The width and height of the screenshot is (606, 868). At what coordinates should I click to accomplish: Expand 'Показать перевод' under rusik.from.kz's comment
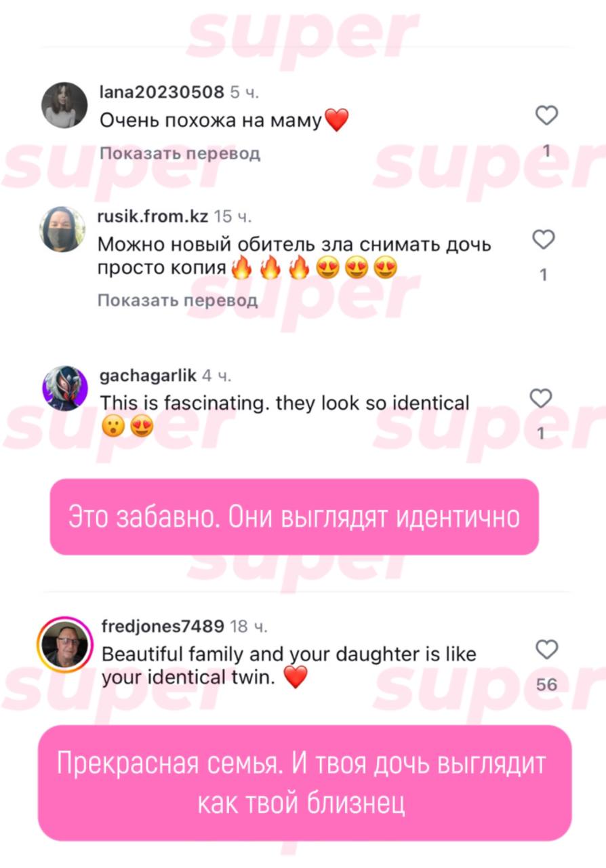tap(178, 300)
